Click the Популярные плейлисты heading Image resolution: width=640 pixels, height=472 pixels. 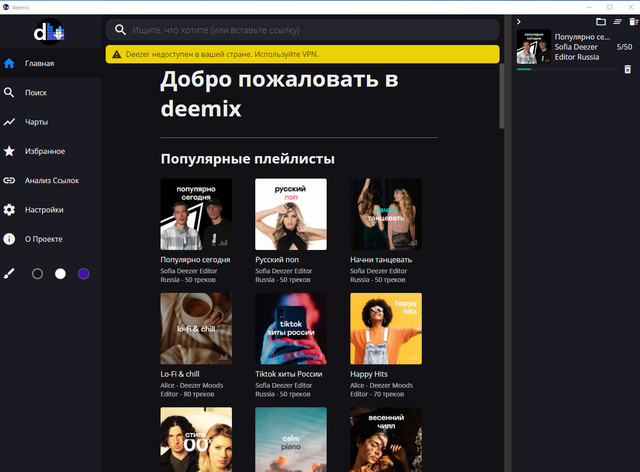[x=248, y=159]
